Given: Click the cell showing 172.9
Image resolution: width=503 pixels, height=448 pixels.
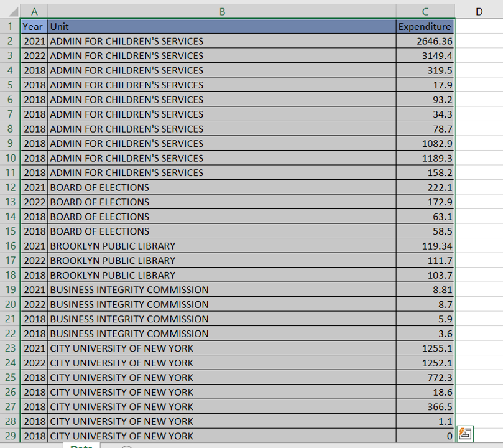Looking at the screenshot, I should pos(425,202).
